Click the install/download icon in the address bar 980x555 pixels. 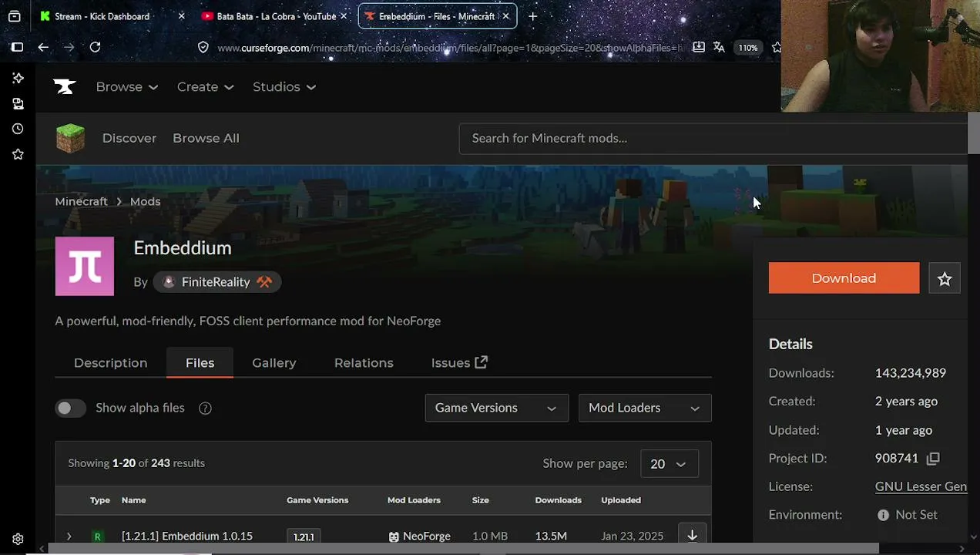(698, 47)
